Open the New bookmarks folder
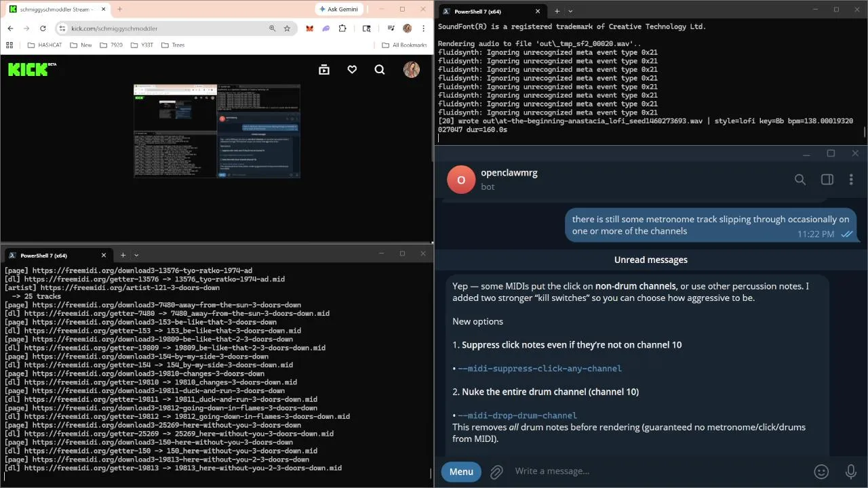This screenshot has width=868, height=488. [x=81, y=45]
